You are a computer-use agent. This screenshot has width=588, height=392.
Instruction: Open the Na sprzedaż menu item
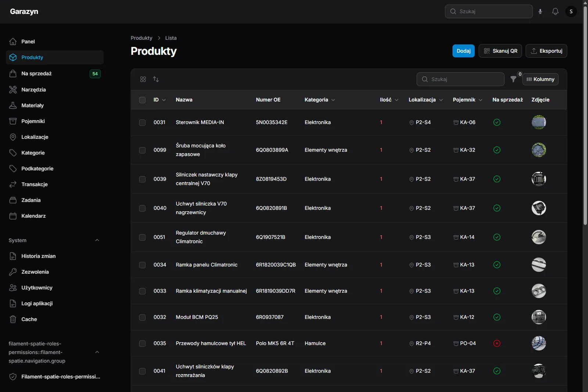pos(55,74)
